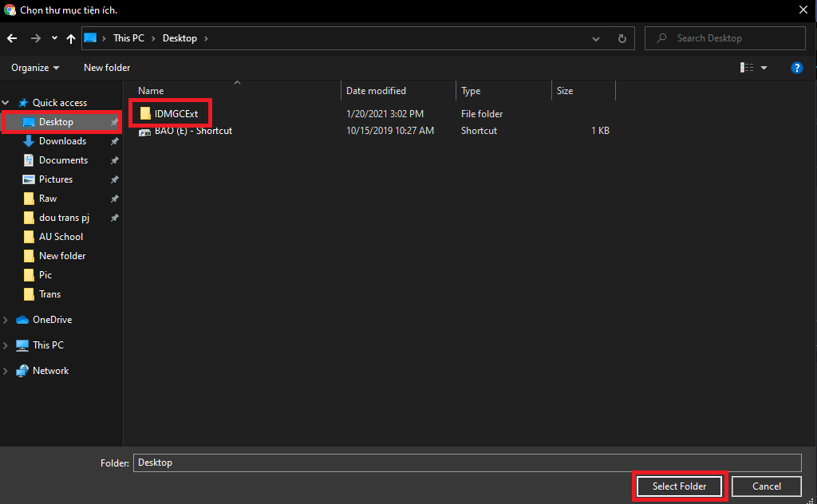
Task: Close the dialog with the X button
Action: [803, 10]
